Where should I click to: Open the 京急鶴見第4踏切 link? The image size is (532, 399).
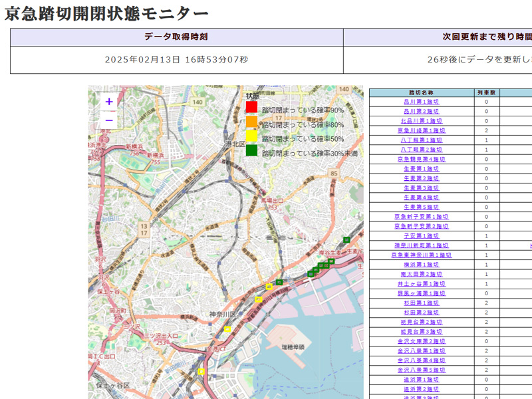(x=422, y=159)
